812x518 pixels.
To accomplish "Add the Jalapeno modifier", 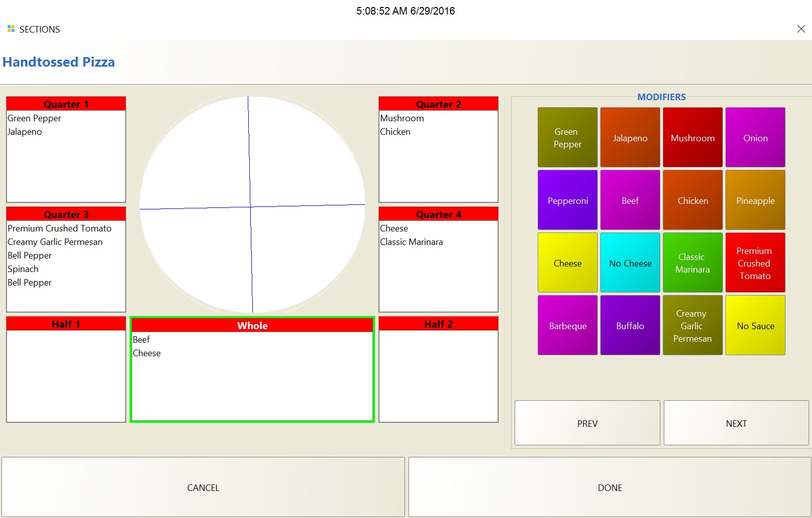I will coord(630,137).
